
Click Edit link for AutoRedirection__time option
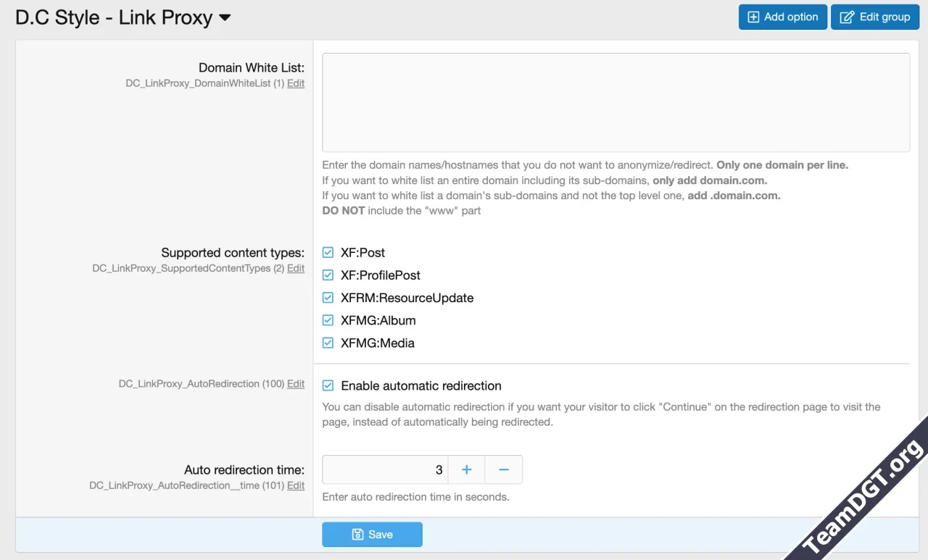[x=296, y=485]
